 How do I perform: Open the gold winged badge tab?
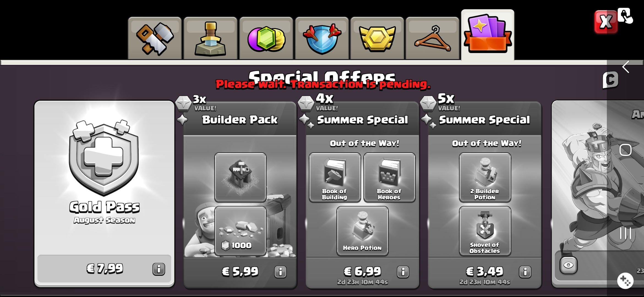point(377,38)
